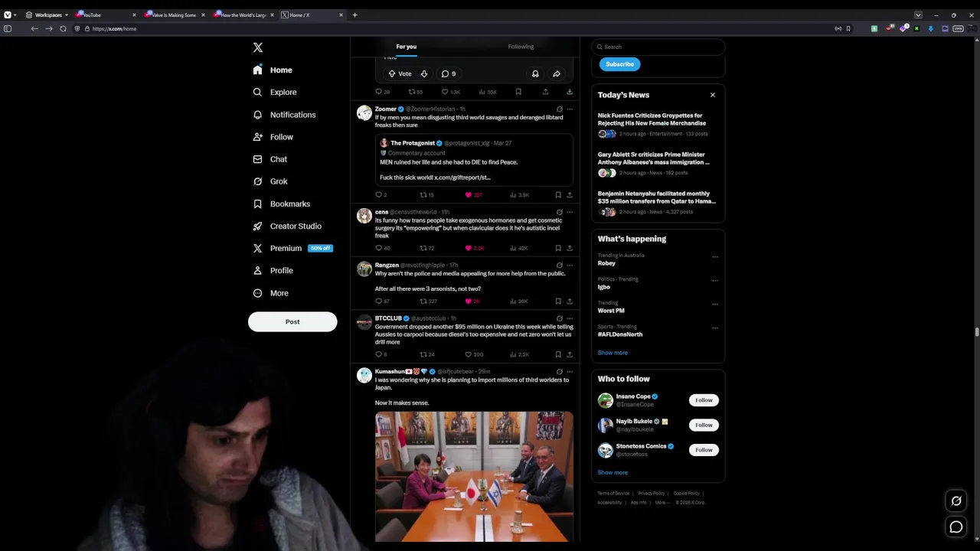Click the downvote arrow next to Vote
980x551 pixels.
423,73
